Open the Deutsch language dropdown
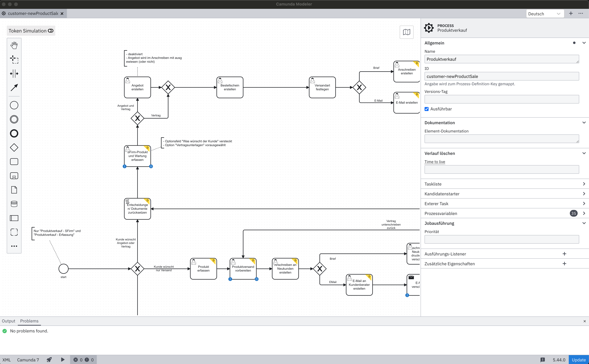589x364 pixels. (545, 14)
